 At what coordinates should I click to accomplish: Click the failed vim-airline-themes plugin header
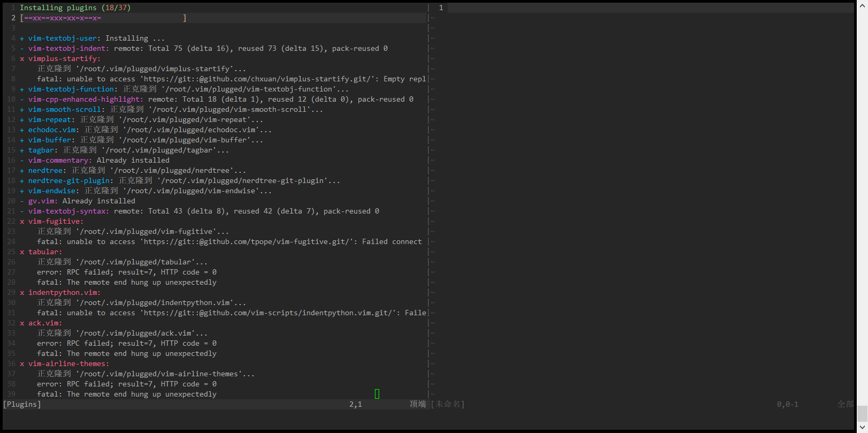[x=65, y=363]
